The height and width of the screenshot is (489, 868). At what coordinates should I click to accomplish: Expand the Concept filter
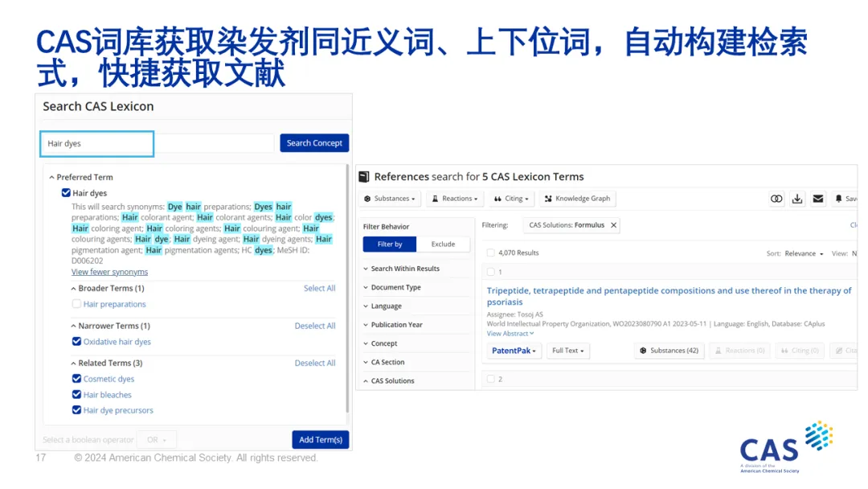click(380, 343)
